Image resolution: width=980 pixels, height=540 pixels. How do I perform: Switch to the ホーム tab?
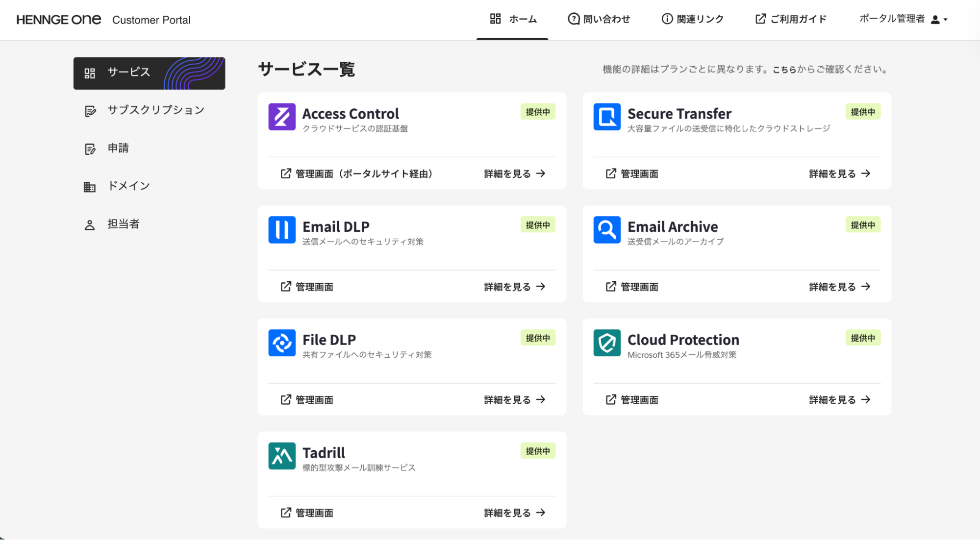click(513, 19)
